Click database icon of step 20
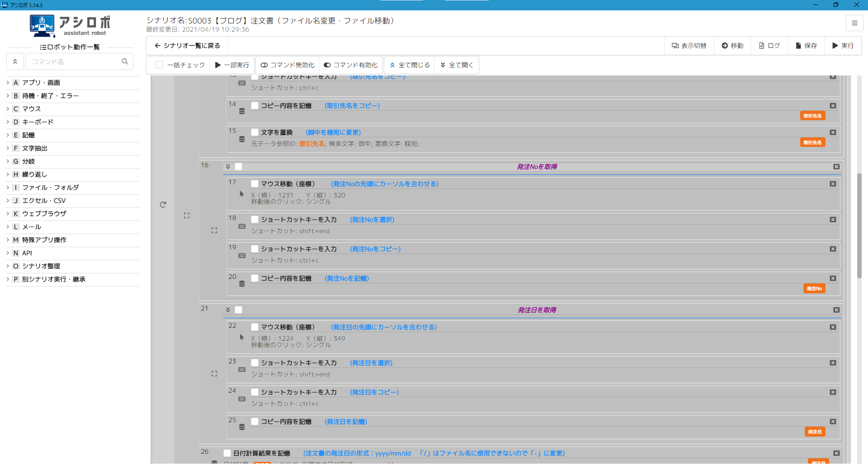The height and width of the screenshot is (470, 868). [x=242, y=284]
